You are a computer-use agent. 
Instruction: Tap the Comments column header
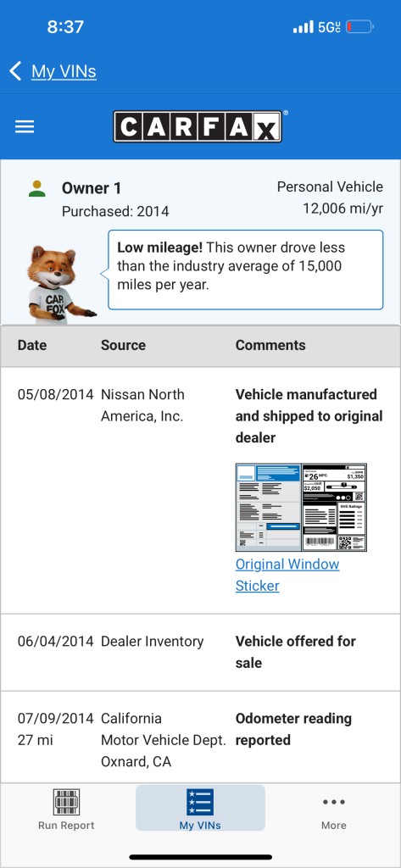tap(270, 345)
